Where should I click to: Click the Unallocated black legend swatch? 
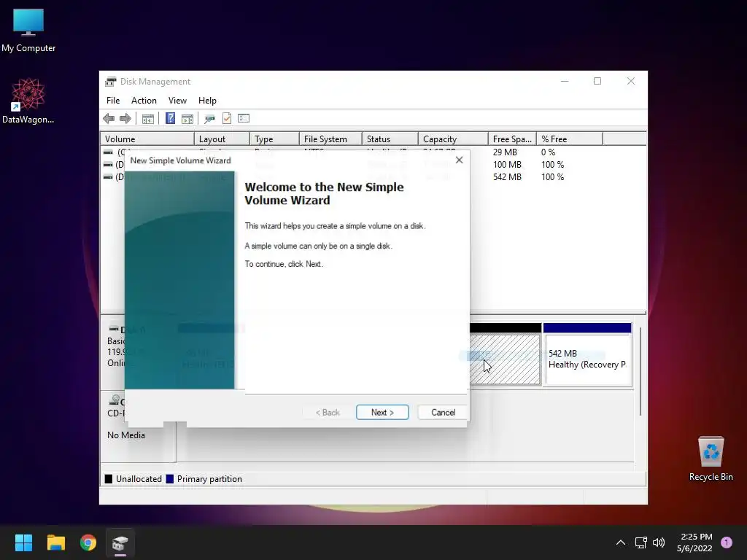tap(109, 479)
